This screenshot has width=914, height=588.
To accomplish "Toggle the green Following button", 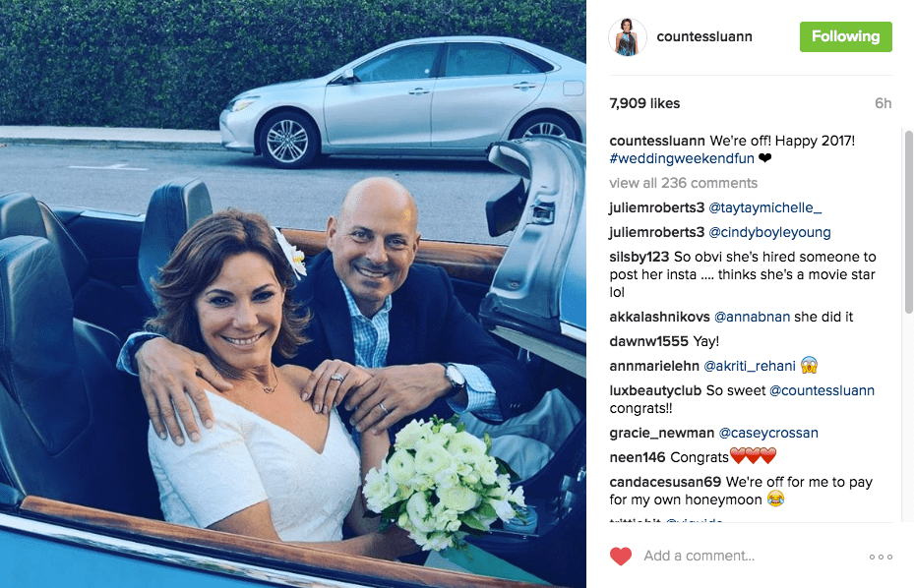I will pyautogui.click(x=846, y=36).
